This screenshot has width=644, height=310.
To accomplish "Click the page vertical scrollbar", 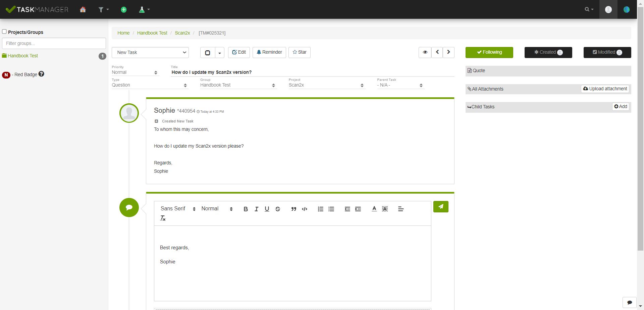I will click(640, 129).
